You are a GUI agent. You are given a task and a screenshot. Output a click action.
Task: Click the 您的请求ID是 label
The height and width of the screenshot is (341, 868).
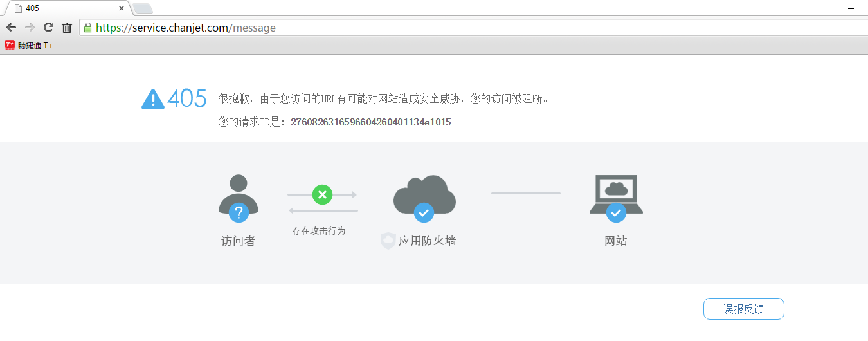coord(251,122)
